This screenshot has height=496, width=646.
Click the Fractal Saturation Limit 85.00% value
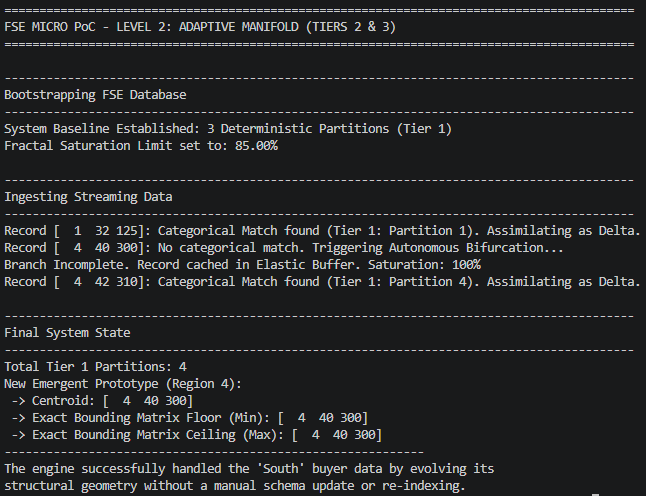pyautogui.click(x=256, y=146)
